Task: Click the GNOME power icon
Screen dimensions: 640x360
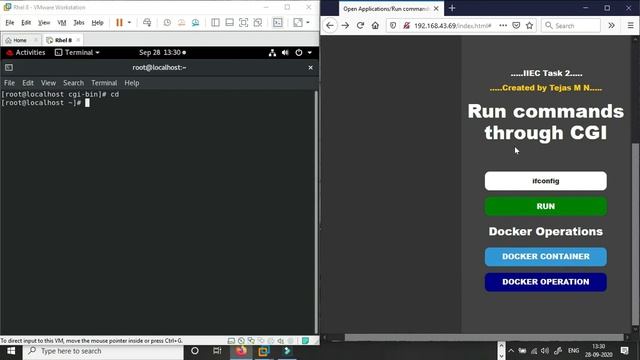Action: (299, 52)
